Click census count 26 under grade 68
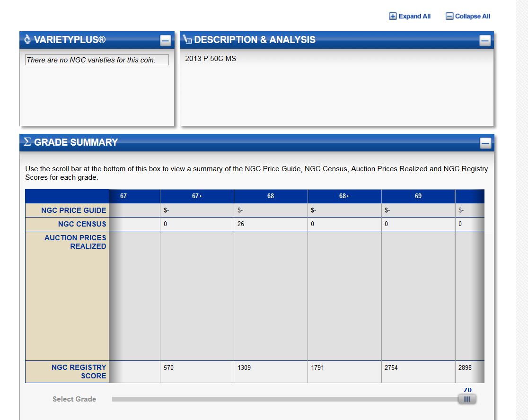Screen dimensions: 528x420 241,224
